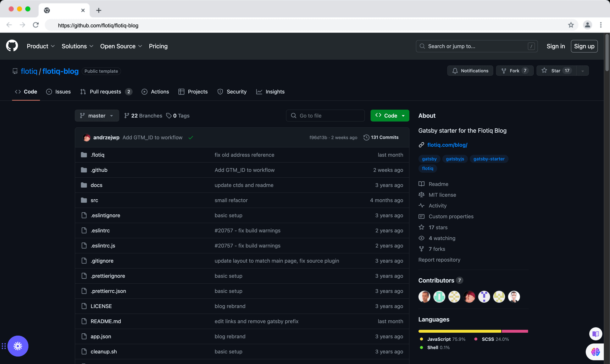This screenshot has width=610, height=364.
Task: View 22 Branches
Action: pos(143,116)
